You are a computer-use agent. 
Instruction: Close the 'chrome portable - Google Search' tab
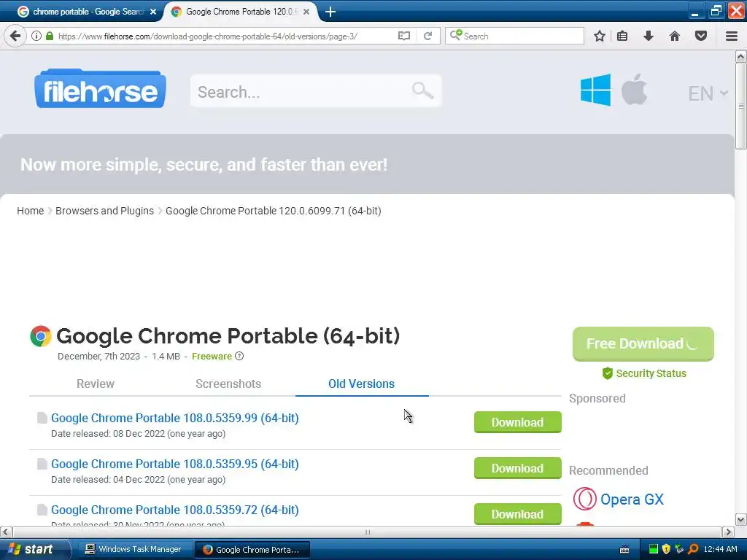click(x=153, y=12)
